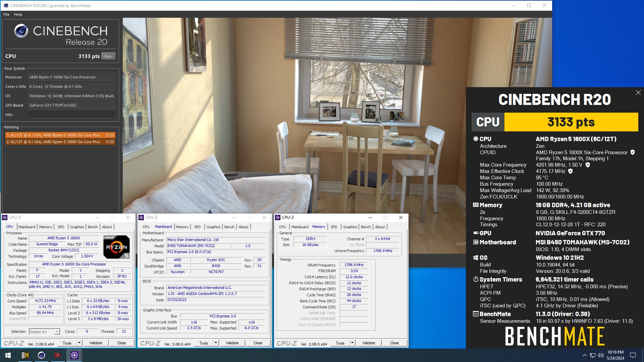The height and width of the screenshot is (362, 644).
Task: Expand Tools dropdown arrow in first CPU-Z window
Action: tap(79, 343)
